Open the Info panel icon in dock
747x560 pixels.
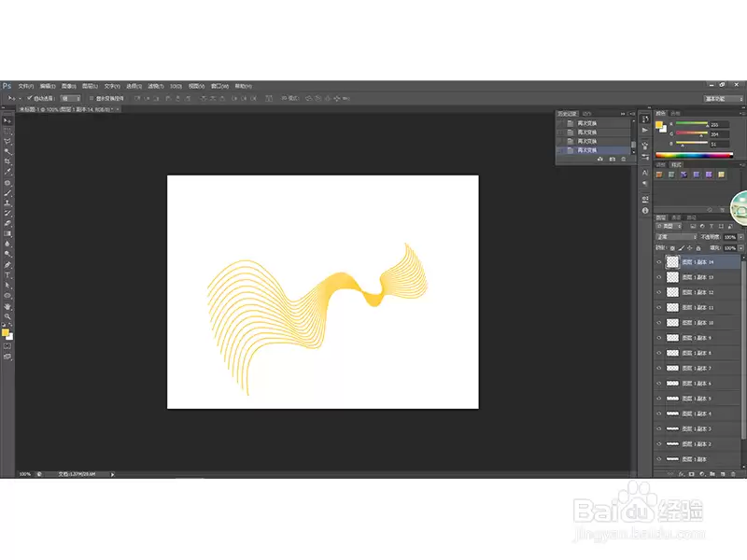(x=645, y=211)
